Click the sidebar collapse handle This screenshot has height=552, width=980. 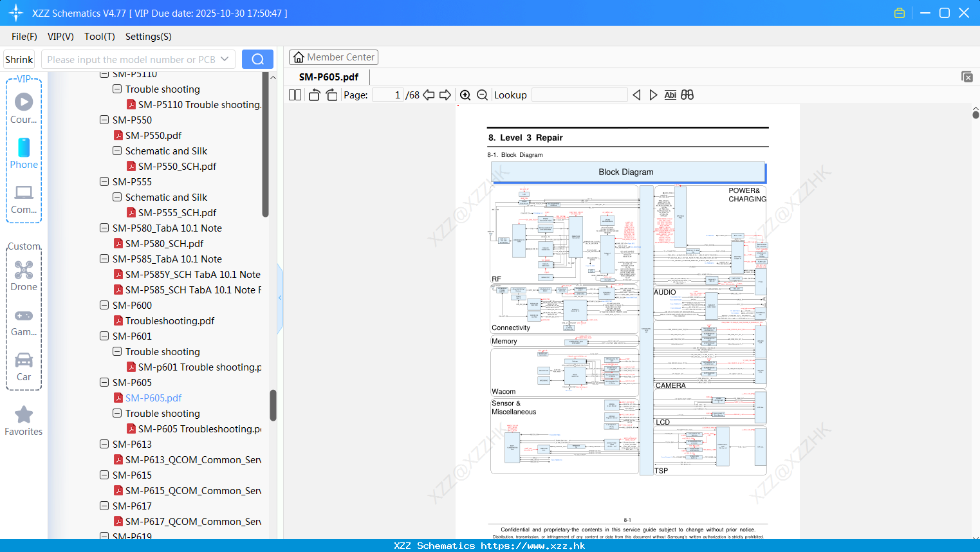[x=280, y=298]
